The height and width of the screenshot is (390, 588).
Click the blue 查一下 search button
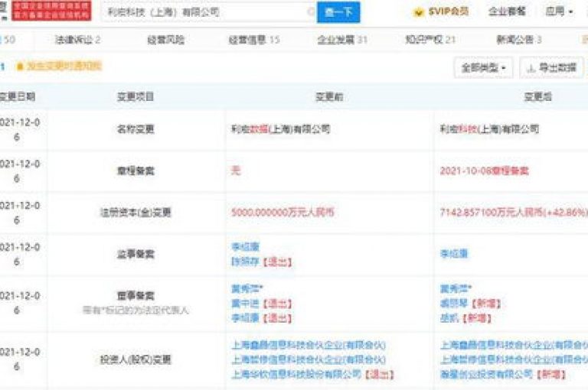[x=338, y=12]
